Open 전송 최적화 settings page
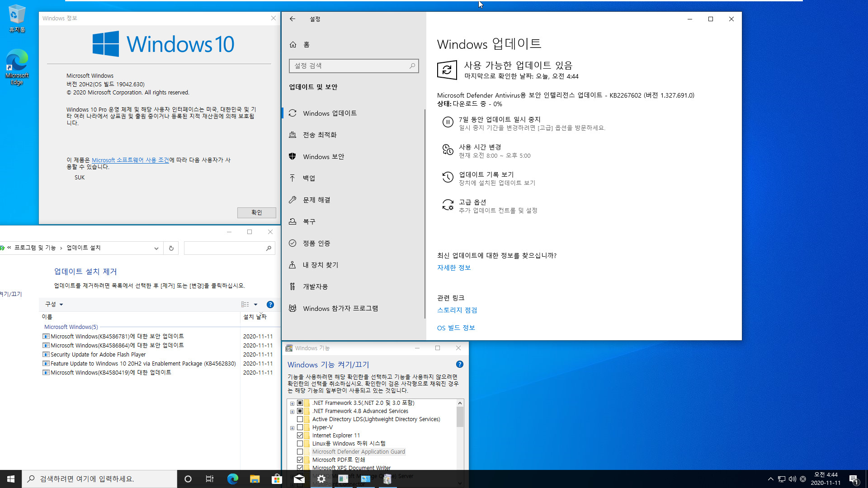 coord(354,135)
